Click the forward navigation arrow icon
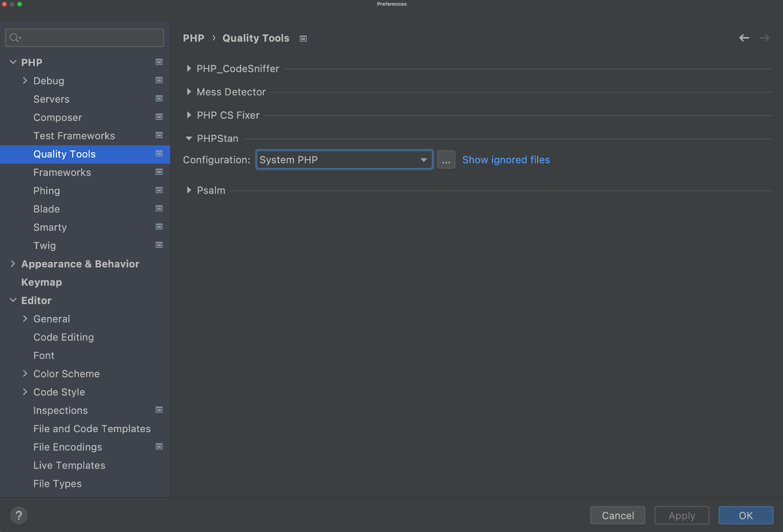This screenshot has width=783, height=532. coord(764,38)
